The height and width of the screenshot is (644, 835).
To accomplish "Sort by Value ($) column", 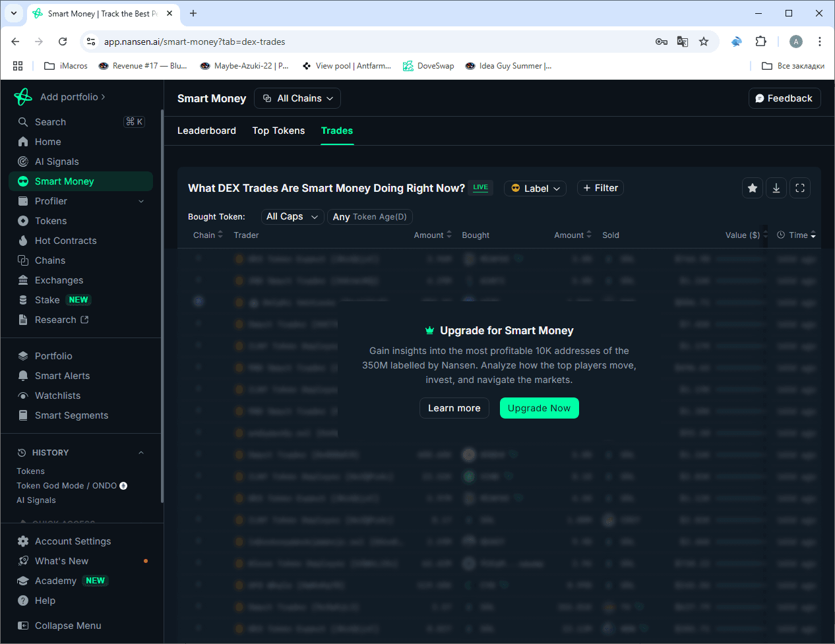I will pyautogui.click(x=746, y=235).
